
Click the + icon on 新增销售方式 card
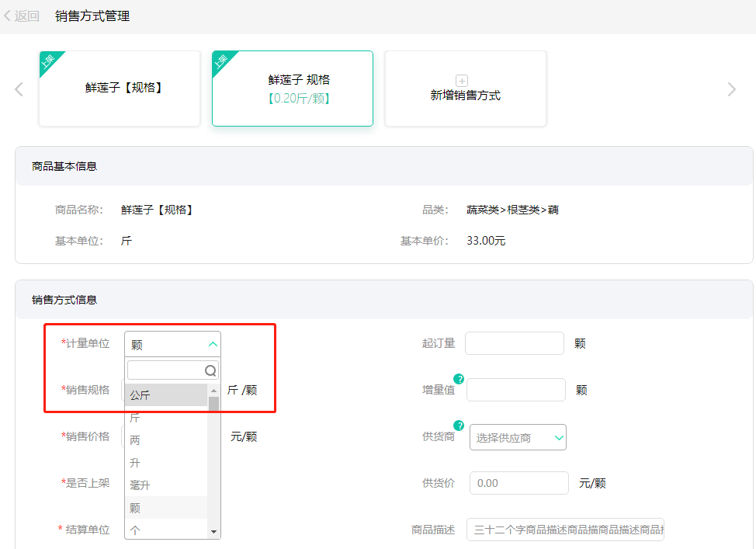coord(463,80)
